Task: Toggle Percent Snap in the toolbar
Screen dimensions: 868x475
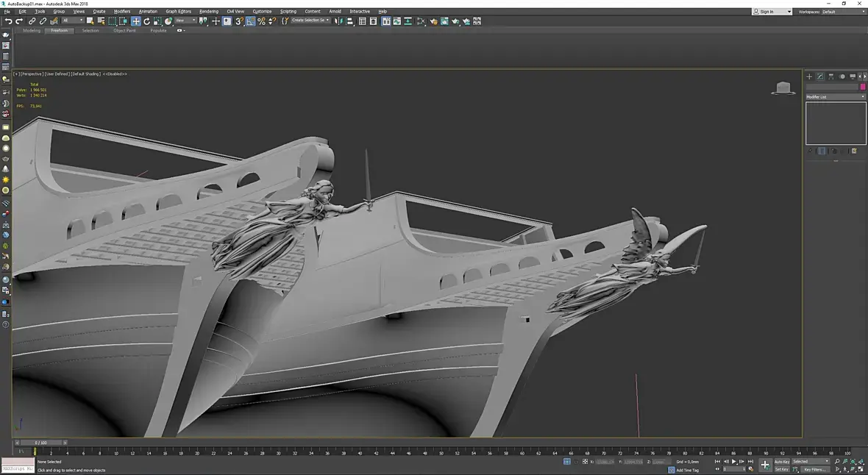Action: 261,21
